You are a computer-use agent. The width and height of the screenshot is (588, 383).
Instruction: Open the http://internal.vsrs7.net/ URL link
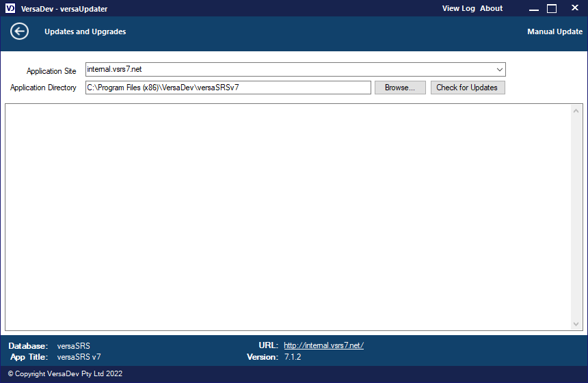(323, 345)
